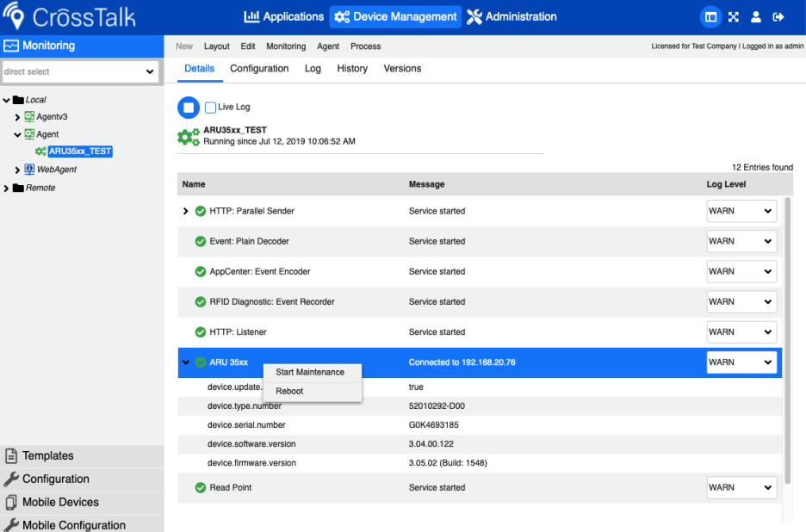Click the Agentv3 agent icon

tap(29, 117)
